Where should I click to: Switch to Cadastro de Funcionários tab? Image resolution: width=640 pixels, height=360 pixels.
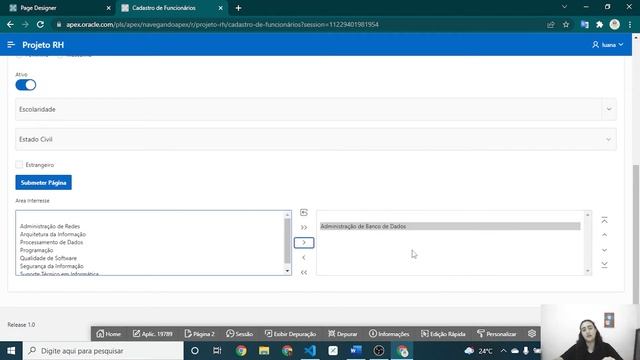click(171, 8)
